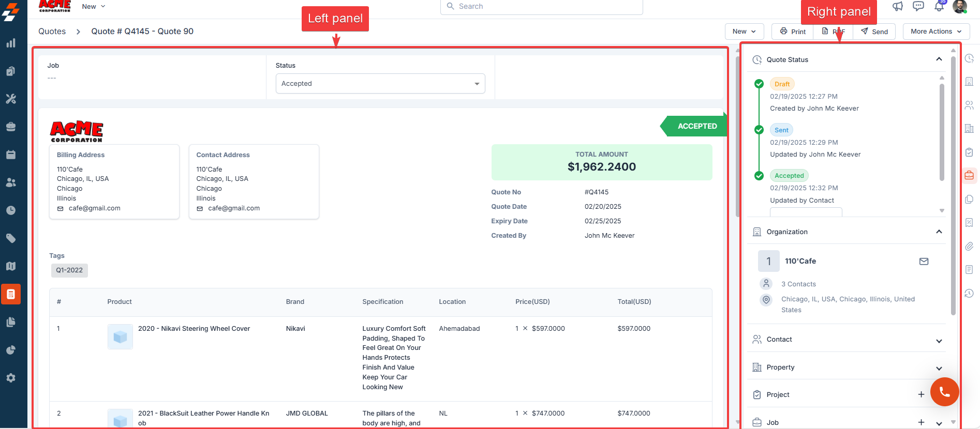The height and width of the screenshot is (429, 980).
Task: Go back to Quotes breadcrumb
Action: [52, 32]
